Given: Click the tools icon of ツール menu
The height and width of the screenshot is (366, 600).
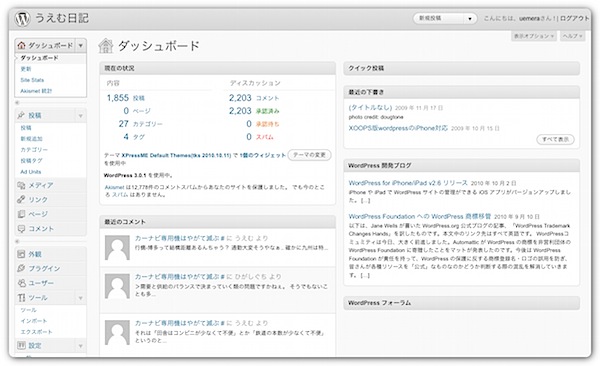Looking at the screenshot, I should (21, 297).
